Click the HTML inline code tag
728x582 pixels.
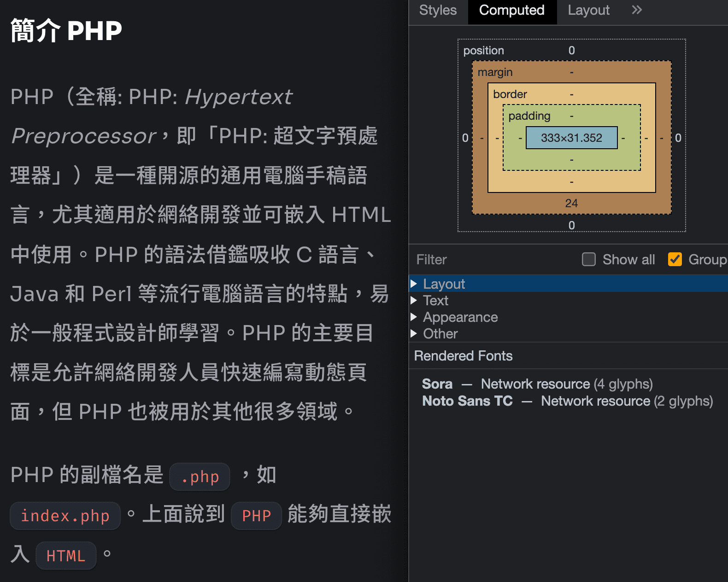(x=66, y=556)
